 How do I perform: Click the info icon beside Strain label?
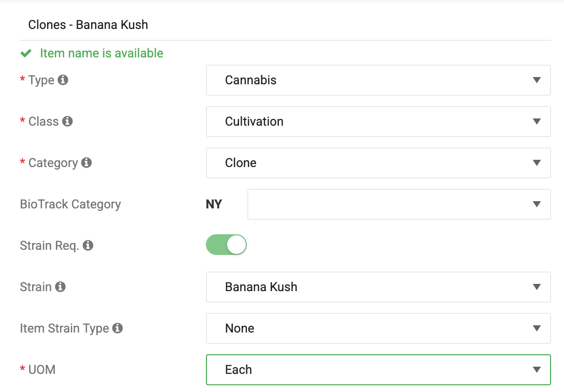tap(61, 287)
